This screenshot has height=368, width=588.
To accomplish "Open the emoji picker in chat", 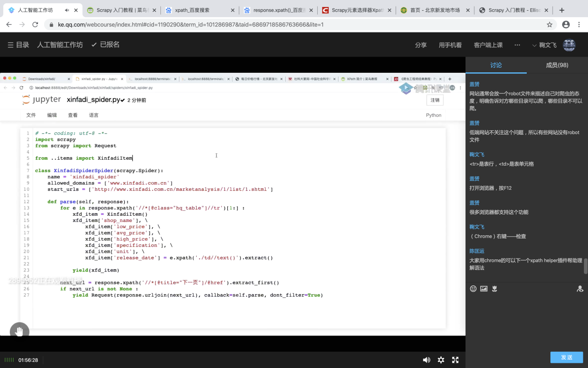I will (473, 289).
